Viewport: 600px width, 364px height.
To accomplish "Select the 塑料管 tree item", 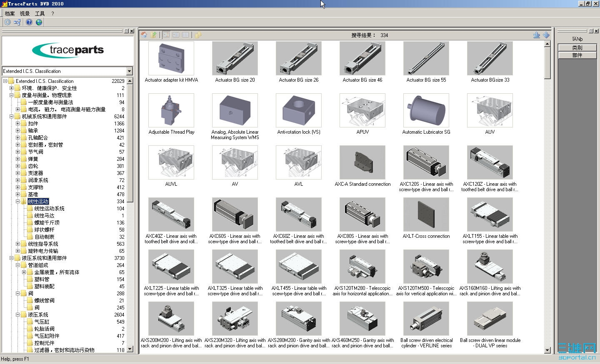I will click(42, 279).
